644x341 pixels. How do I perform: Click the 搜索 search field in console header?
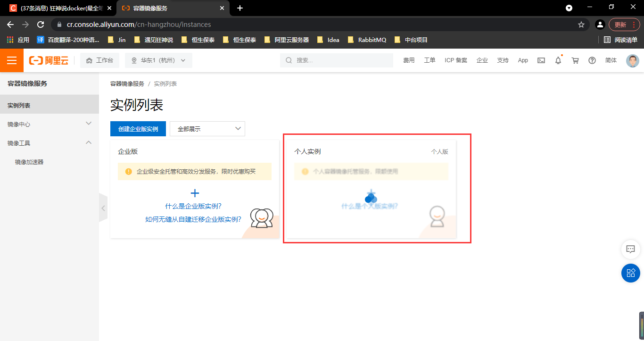click(x=337, y=60)
